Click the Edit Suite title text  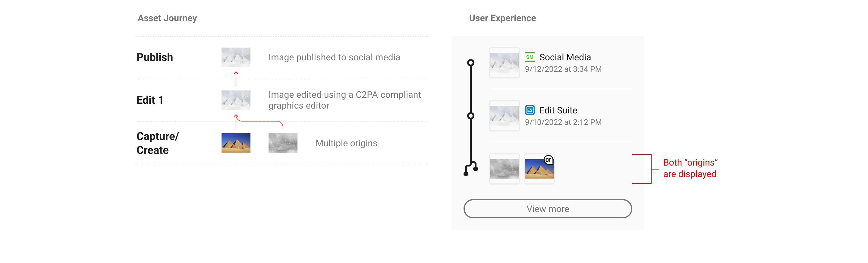click(x=558, y=110)
